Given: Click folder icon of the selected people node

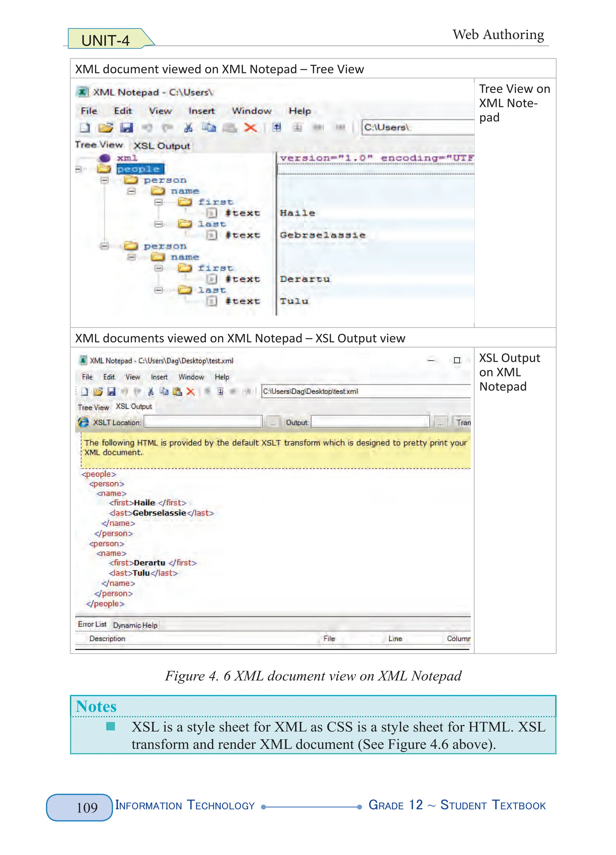Looking at the screenshot, I should pyautogui.click(x=104, y=169).
